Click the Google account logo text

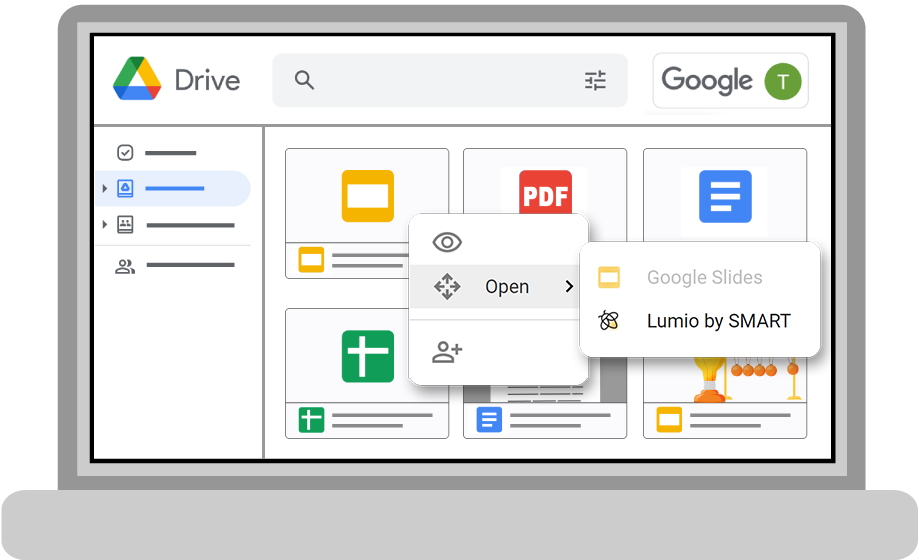tap(707, 80)
